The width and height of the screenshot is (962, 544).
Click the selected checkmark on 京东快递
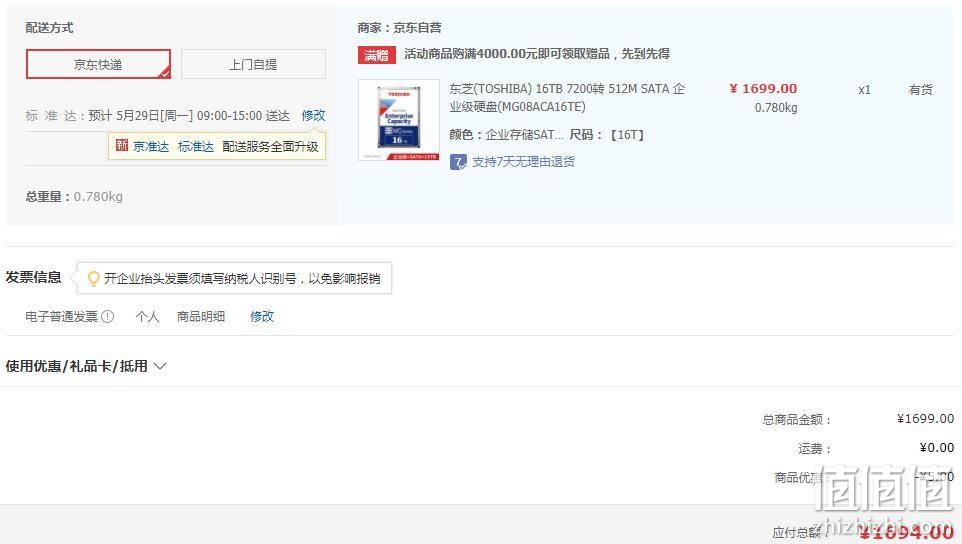164,73
